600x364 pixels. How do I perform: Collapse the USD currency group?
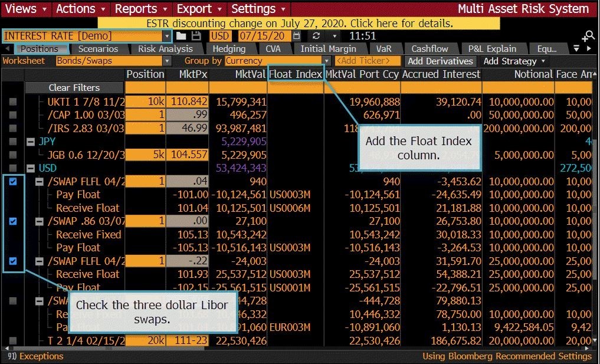[29, 168]
